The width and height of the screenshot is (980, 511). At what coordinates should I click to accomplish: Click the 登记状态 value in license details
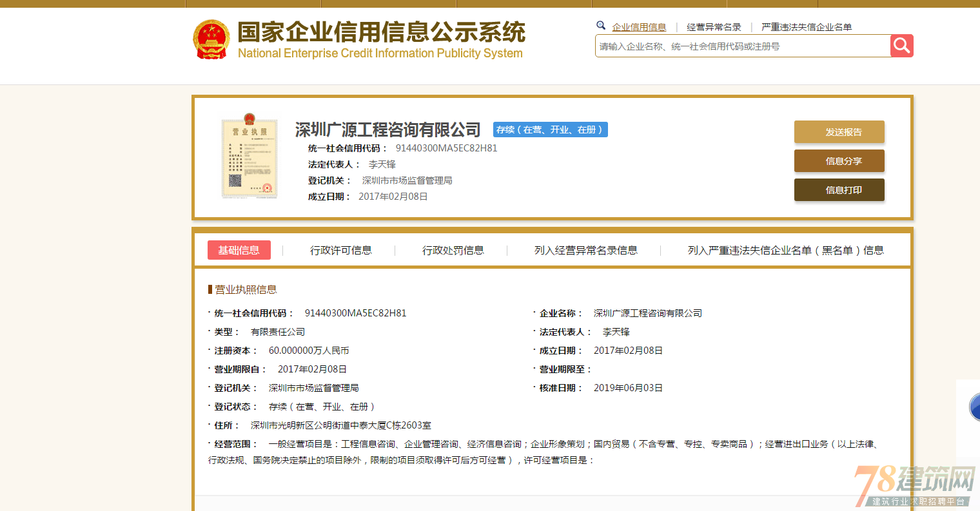coord(322,407)
